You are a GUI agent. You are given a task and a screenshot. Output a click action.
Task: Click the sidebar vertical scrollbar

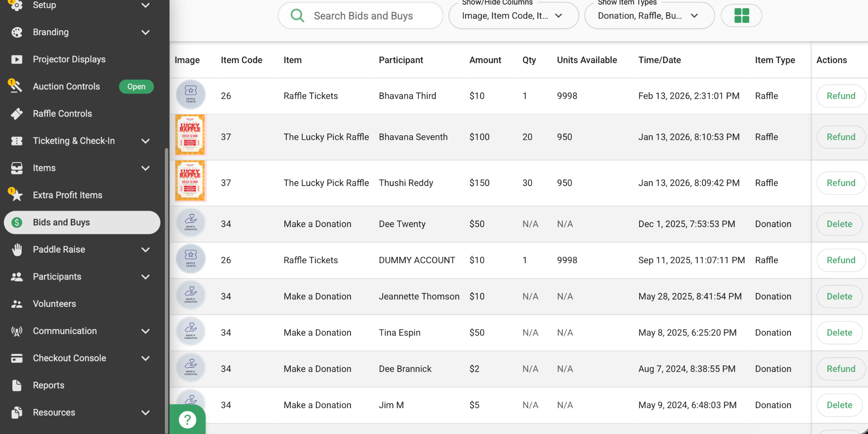pos(167,291)
